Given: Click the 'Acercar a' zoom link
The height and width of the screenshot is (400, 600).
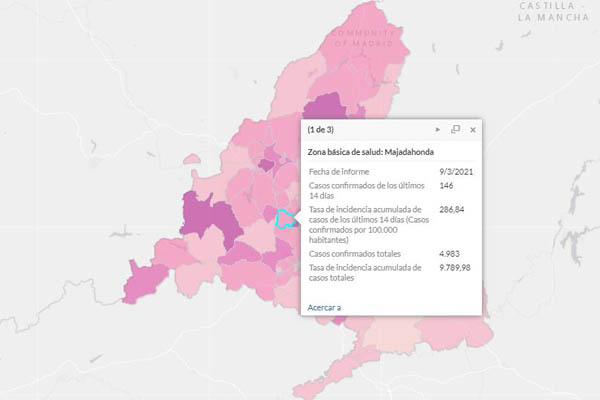Looking at the screenshot, I should (x=324, y=307).
